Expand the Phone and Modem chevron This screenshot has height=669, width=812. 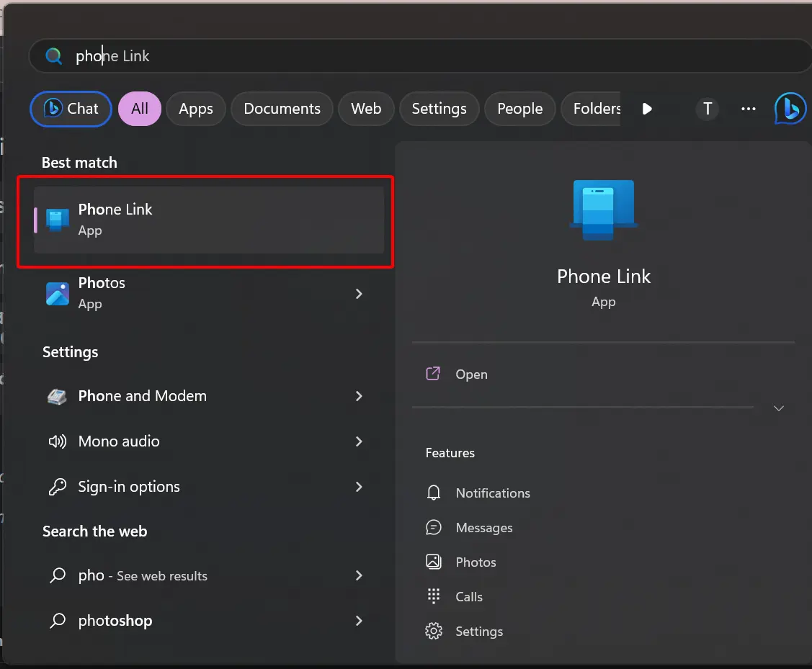coord(359,397)
